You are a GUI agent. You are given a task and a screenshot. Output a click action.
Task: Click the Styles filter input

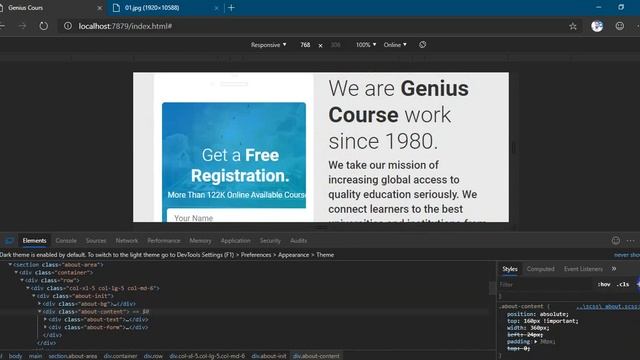click(x=545, y=284)
